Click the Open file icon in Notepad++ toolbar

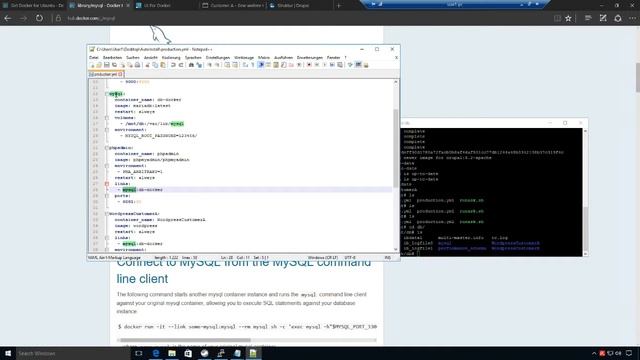pyautogui.click(x=99, y=65)
